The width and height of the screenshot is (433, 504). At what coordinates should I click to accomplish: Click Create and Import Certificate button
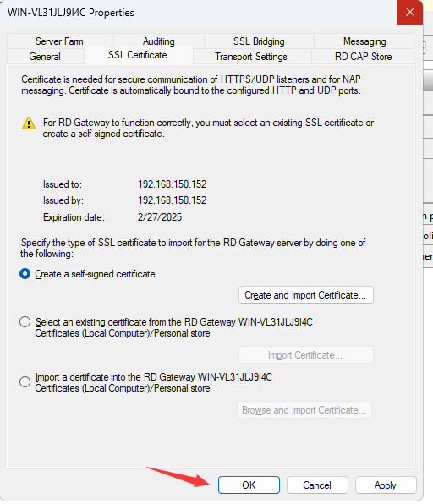pos(305,295)
